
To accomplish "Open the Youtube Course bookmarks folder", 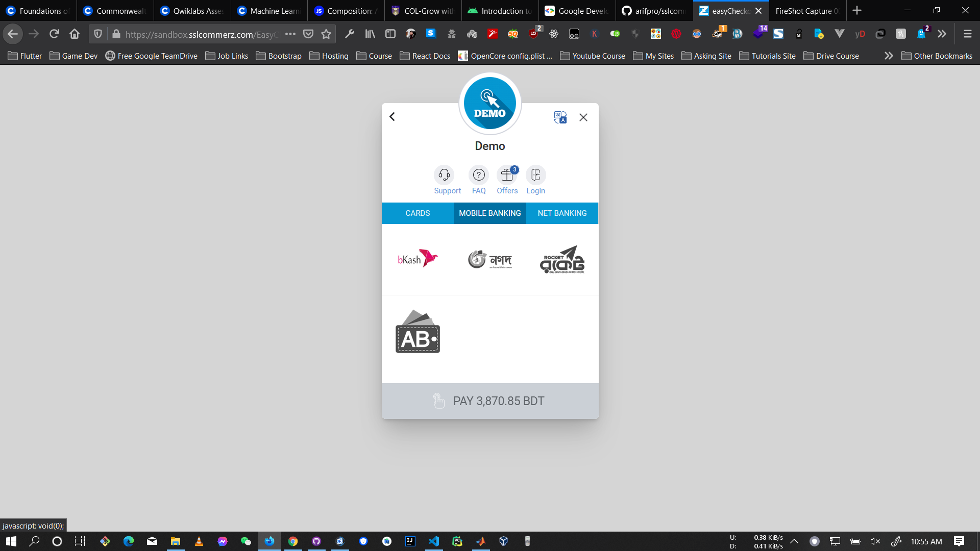I will pyautogui.click(x=593, y=56).
